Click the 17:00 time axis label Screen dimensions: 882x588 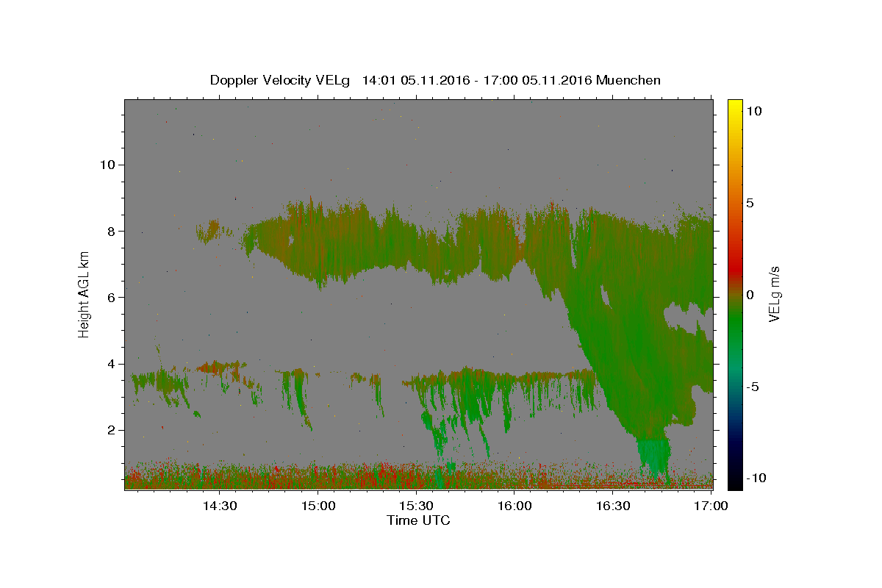click(x=711, y=506)
